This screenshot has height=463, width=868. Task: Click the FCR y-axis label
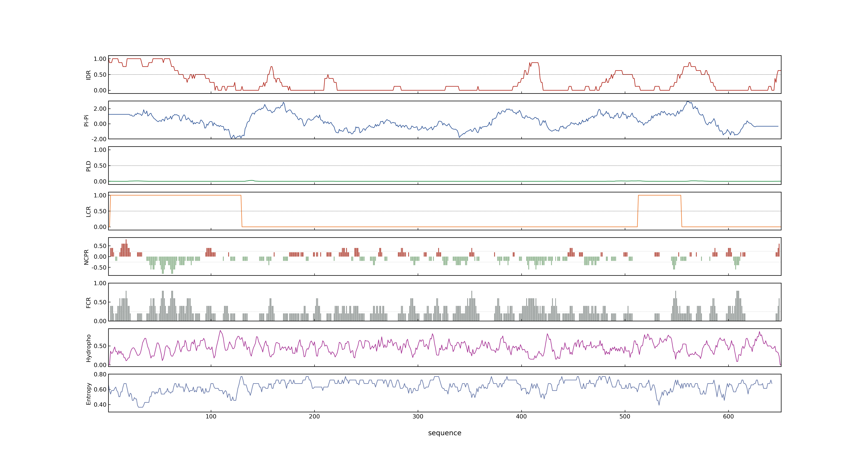point(88,302)
